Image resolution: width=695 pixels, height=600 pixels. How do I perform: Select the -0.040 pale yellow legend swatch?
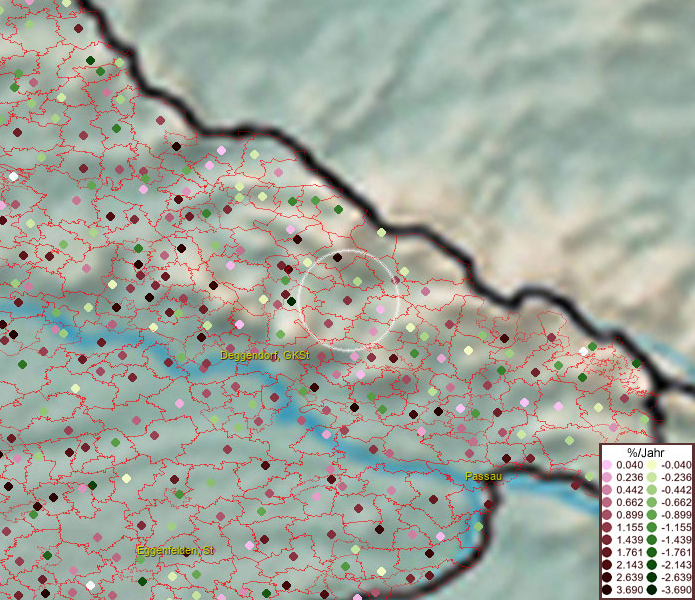(x=652, y=465)
